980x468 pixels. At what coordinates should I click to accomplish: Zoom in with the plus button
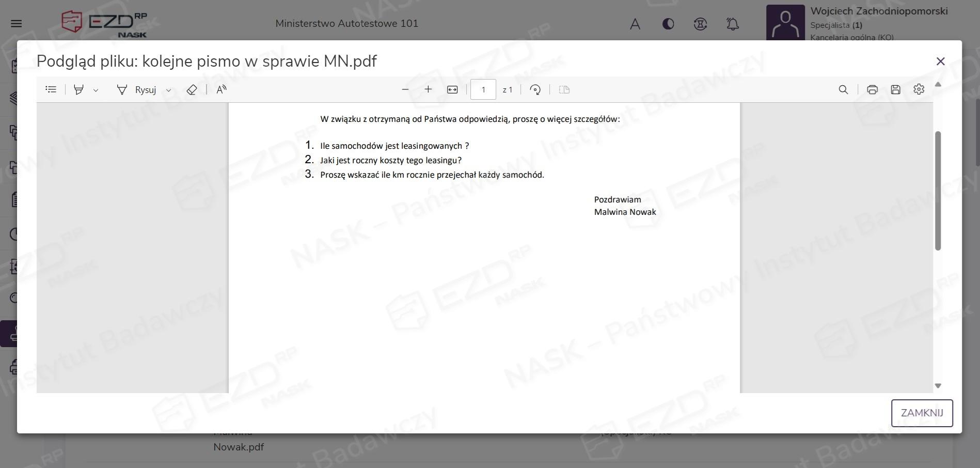(x=428, y=89)
